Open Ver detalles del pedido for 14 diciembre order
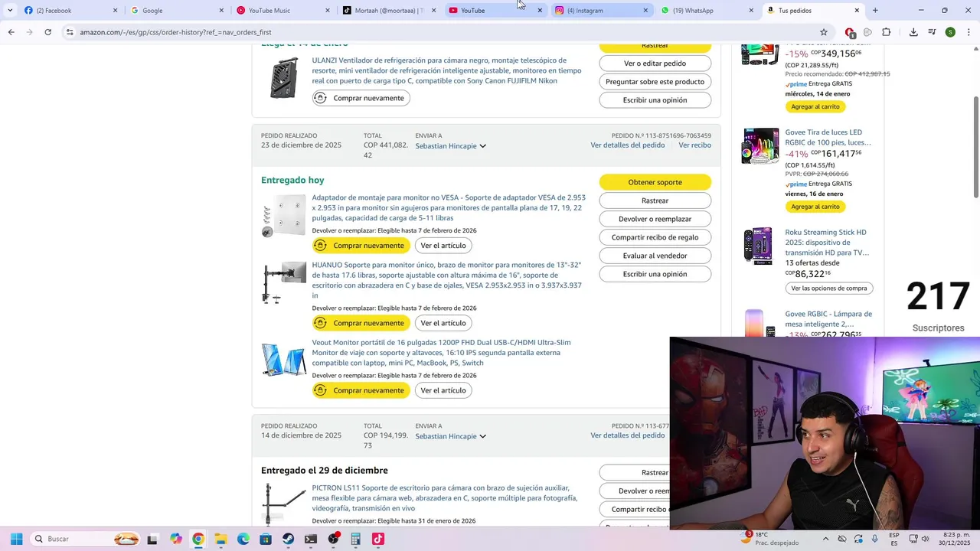The image size is (980, 551). click(627, 435)
